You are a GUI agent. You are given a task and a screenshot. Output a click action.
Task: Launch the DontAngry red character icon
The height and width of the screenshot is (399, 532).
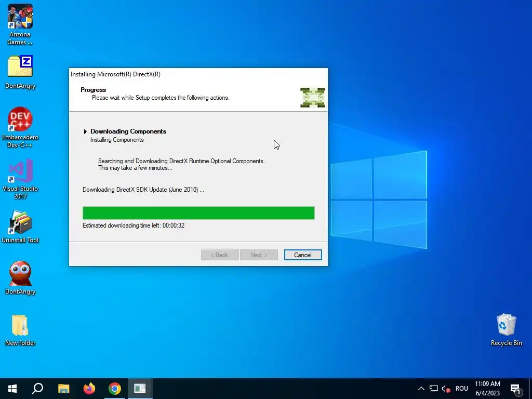pyautogui.click(x=20, y=277)
